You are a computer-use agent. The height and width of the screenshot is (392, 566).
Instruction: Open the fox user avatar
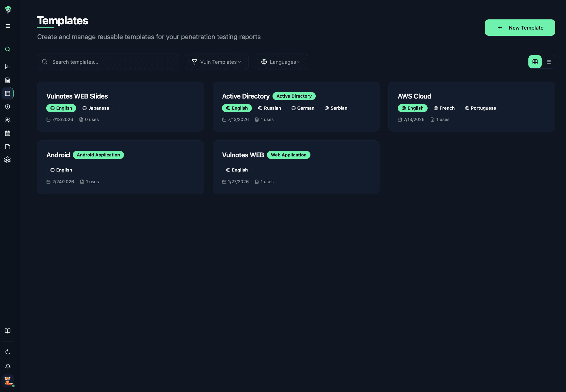tap(8, 381)
